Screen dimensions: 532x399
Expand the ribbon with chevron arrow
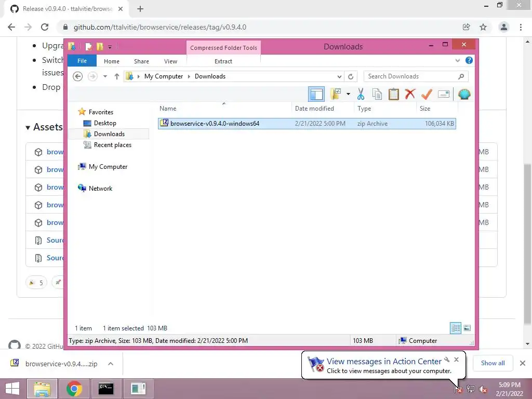(457, 60)
